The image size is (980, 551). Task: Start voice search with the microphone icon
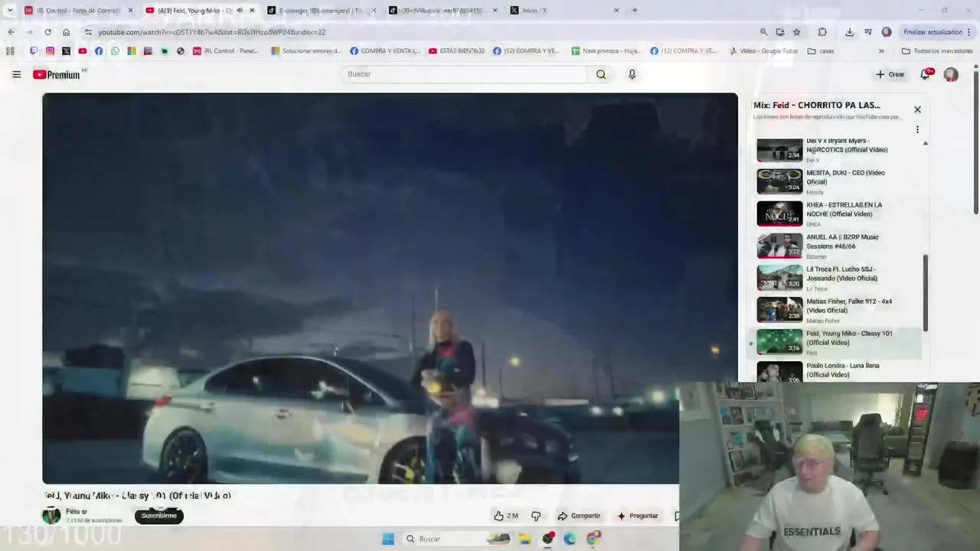(632, 74)
